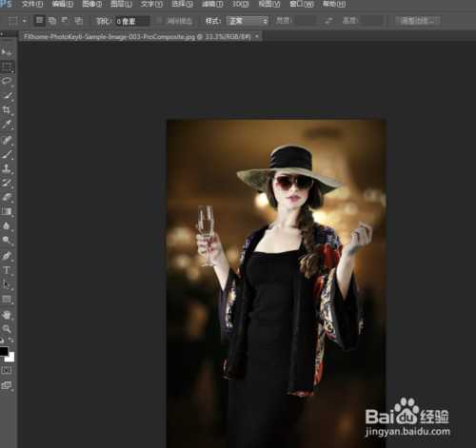
Task: Open the 视图(V) menu
Action: pos(269,4)
